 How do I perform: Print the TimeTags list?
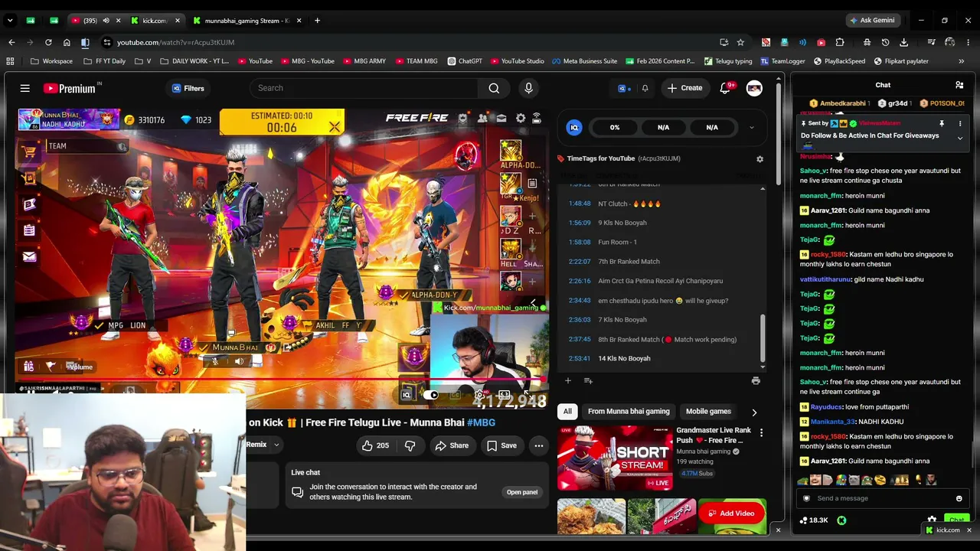(x=756, y=380)
